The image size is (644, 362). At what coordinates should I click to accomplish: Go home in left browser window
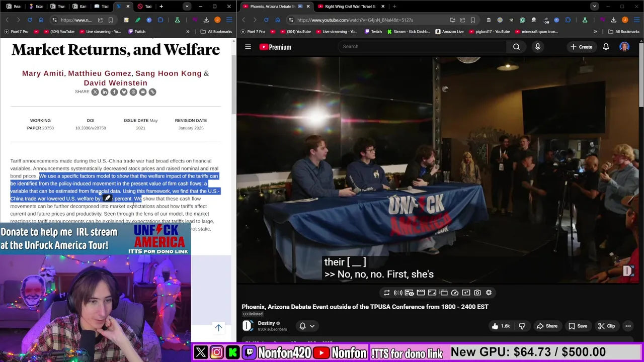pyautogui.click(x=41, y=20)
